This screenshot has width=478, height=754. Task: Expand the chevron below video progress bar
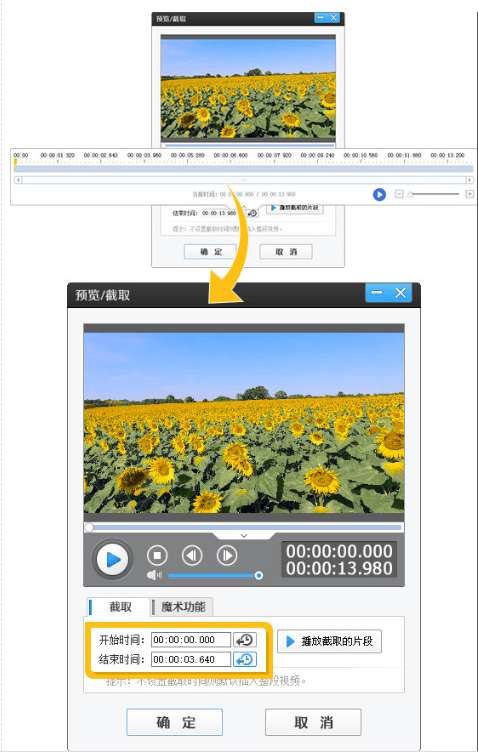(244, 535)
